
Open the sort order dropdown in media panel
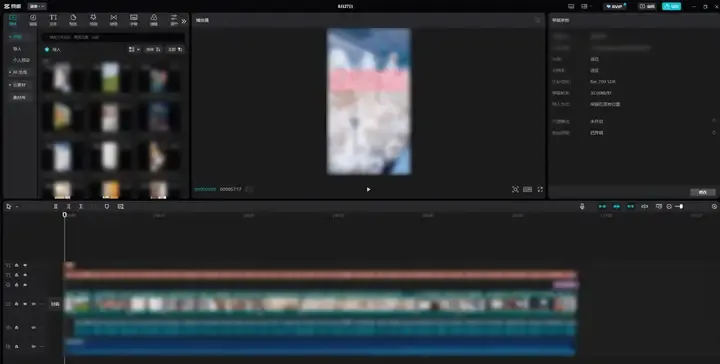(153, 49)
